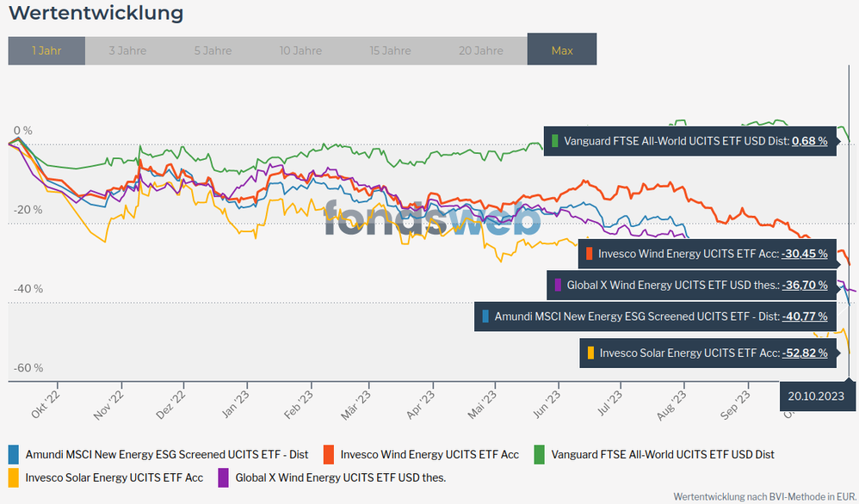The height and width of the screenshot is (504, 859).
Task: Switch to the 3 Jahre tab
Action: click(127, 51)
